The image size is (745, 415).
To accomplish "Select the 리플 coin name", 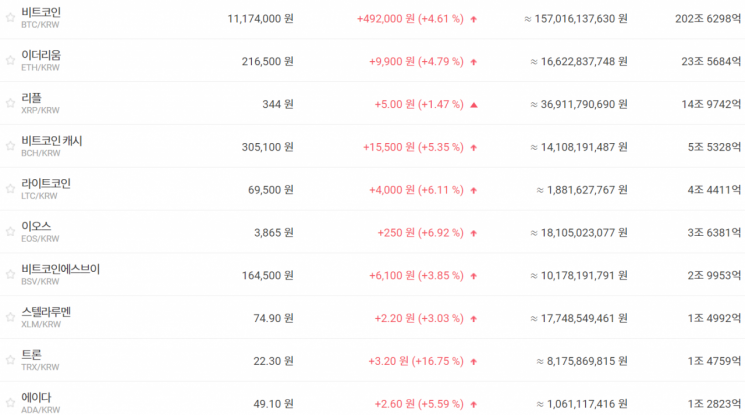I will tap(31, 98).
